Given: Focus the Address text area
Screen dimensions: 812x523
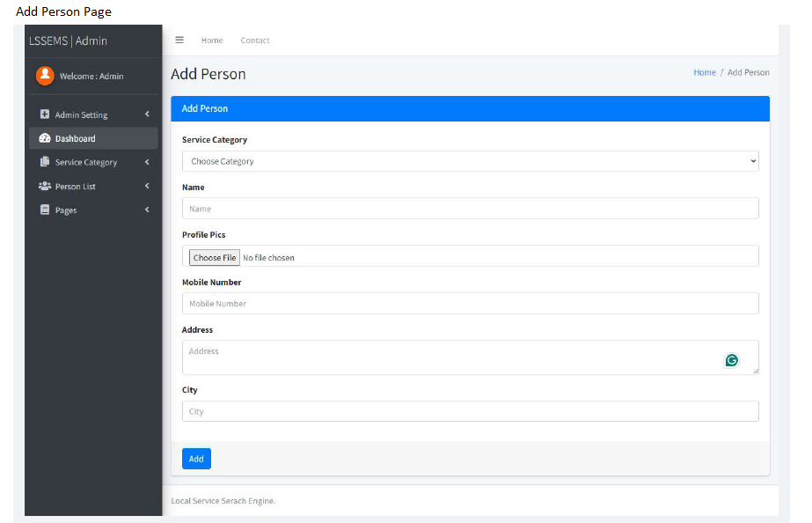Looking at the screenshot, I should pyautogui.click(x=470, y=357).
